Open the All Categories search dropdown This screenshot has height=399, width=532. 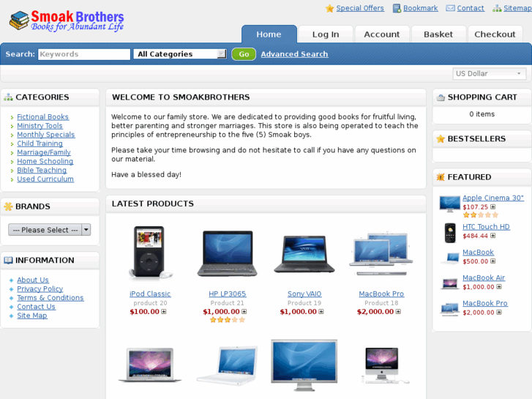point(180,54)
